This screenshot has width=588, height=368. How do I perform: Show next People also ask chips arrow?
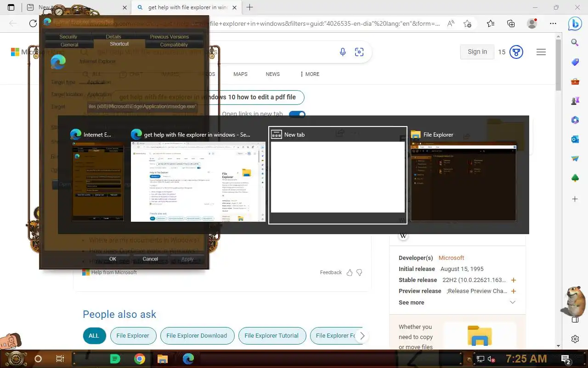[x=362, y=336]
